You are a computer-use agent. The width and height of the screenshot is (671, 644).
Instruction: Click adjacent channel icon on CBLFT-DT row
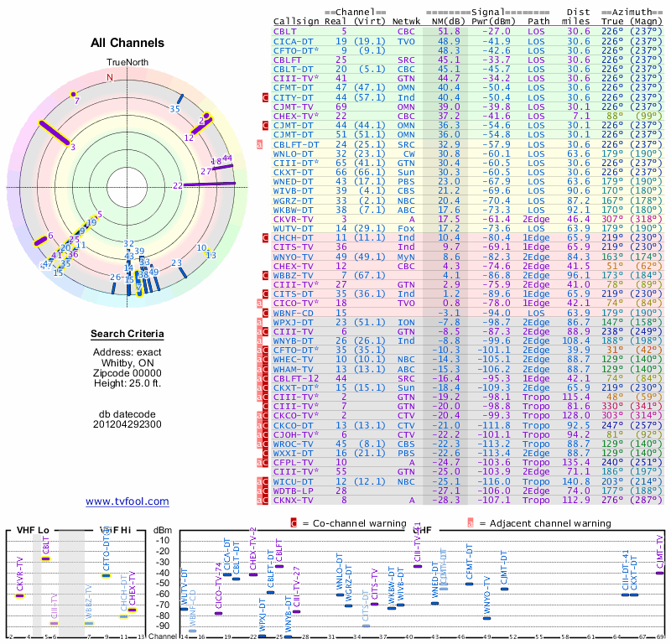point(259,144)
